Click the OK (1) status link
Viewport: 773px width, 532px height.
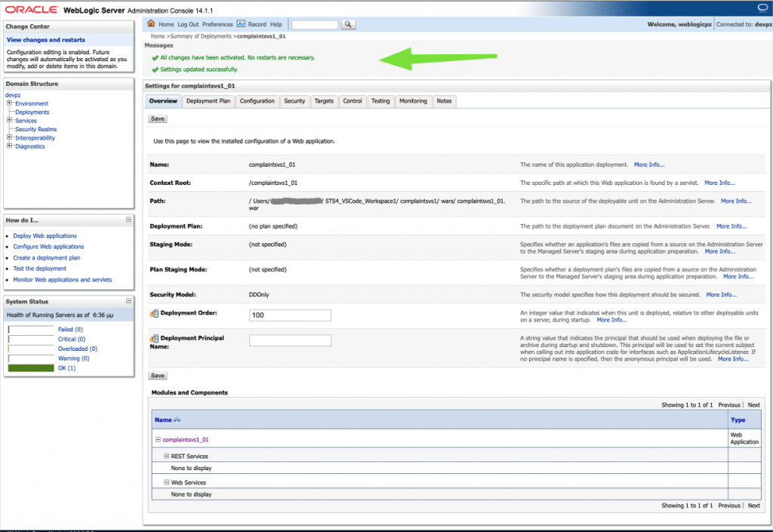click(x=66, y=368)
